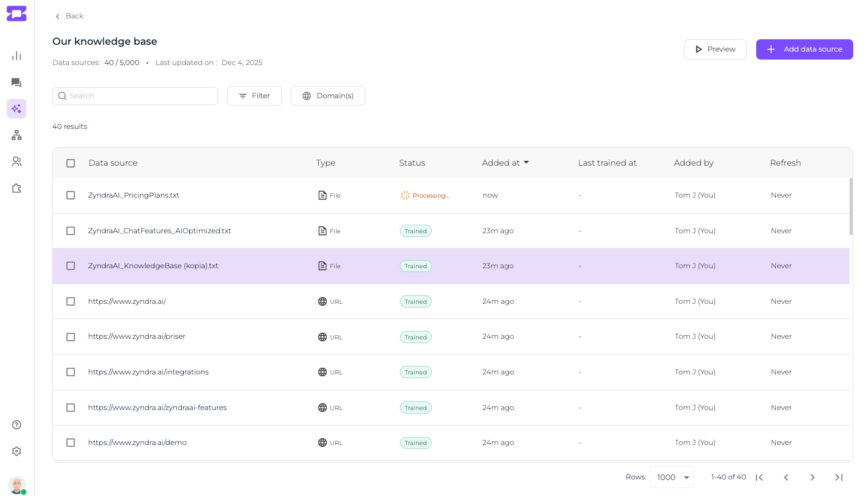868x496 pixels.
Task: Click the user avatar in sidebar
Action: [x=17, y=485]
